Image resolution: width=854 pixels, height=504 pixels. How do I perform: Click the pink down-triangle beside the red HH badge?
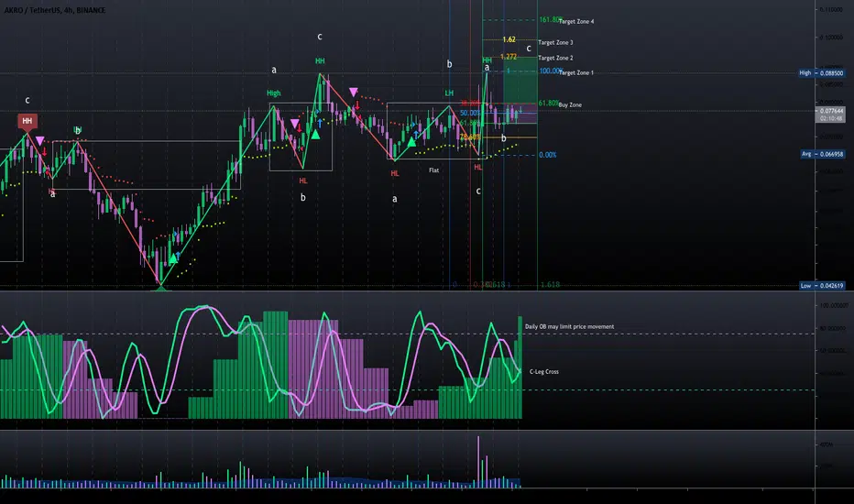[39, 141]
